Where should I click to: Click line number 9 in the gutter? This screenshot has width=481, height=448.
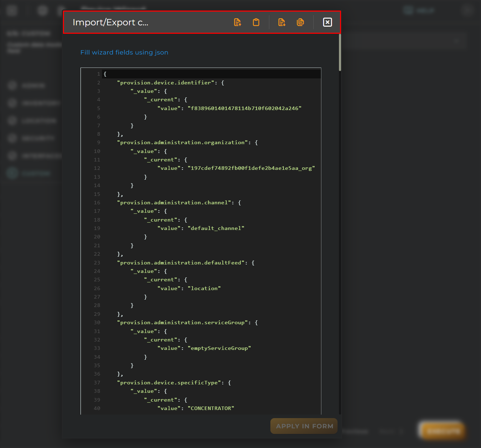pos(98,142)
